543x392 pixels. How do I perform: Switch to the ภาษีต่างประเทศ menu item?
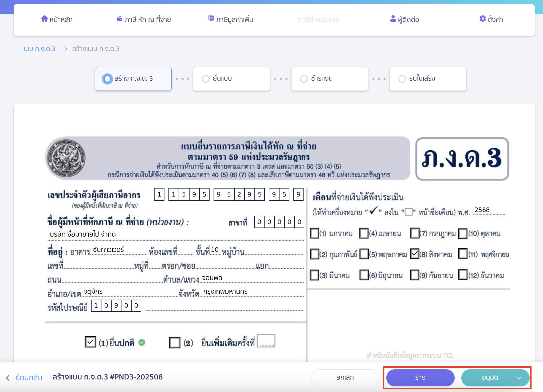point(318,19)
